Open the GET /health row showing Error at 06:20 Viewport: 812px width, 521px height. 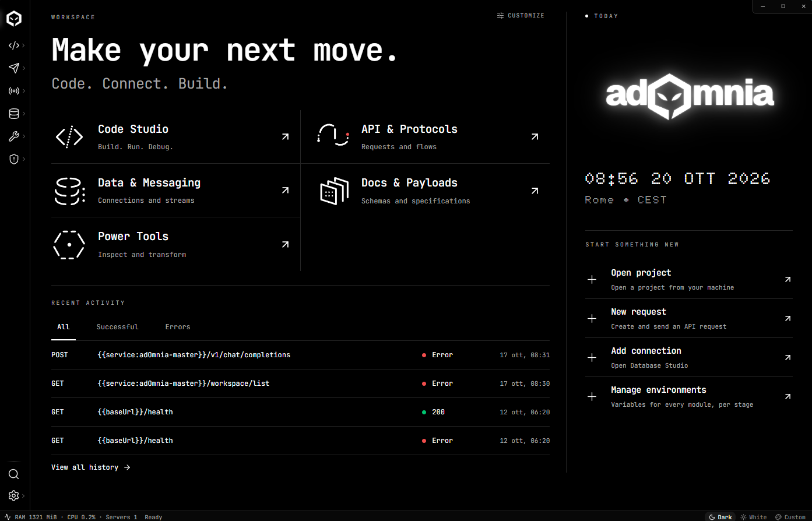(x=300, y=441)
